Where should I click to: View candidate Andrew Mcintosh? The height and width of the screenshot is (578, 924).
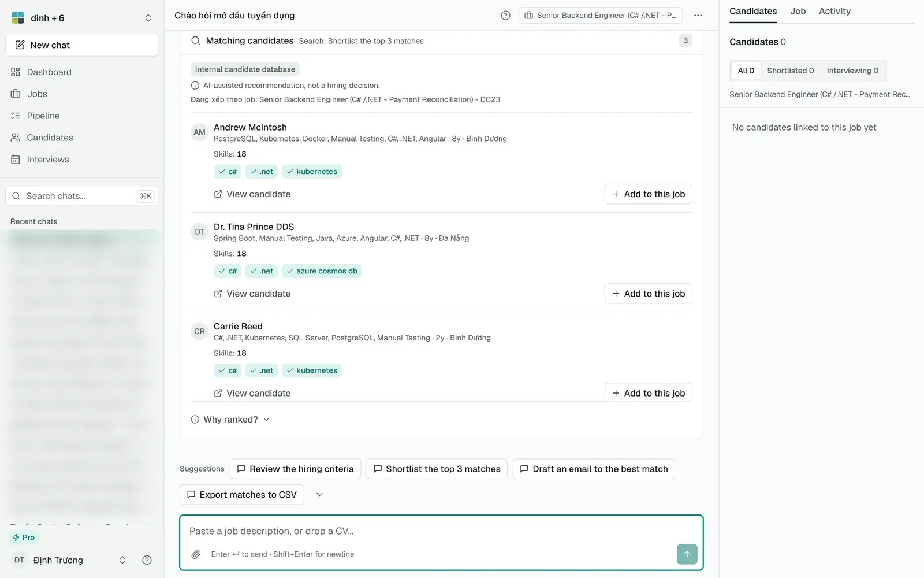pyautogui.click(x=252, y=194)
